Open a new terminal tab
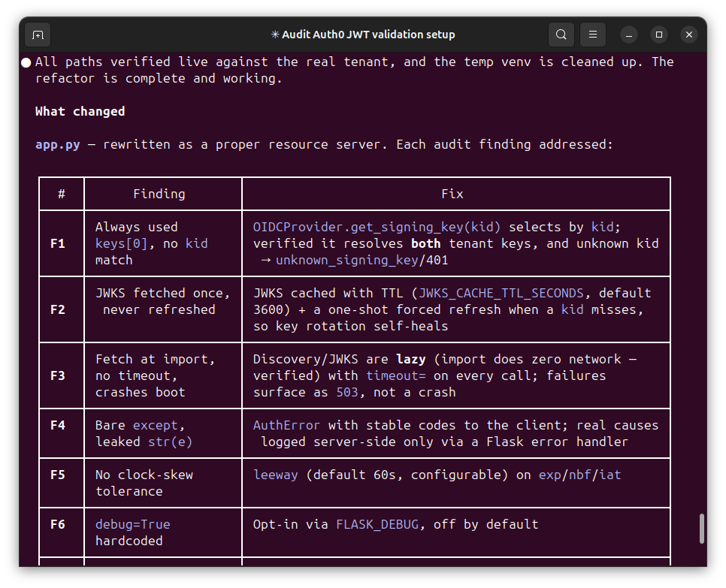The image size is (726, 588). pyautogui.click(x=38, y=35)
